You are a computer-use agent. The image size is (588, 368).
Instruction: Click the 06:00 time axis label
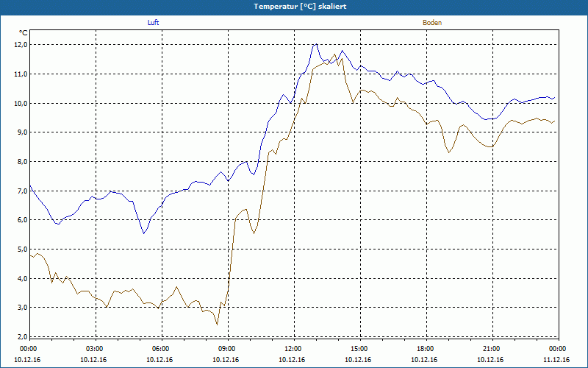coord(162,349)
